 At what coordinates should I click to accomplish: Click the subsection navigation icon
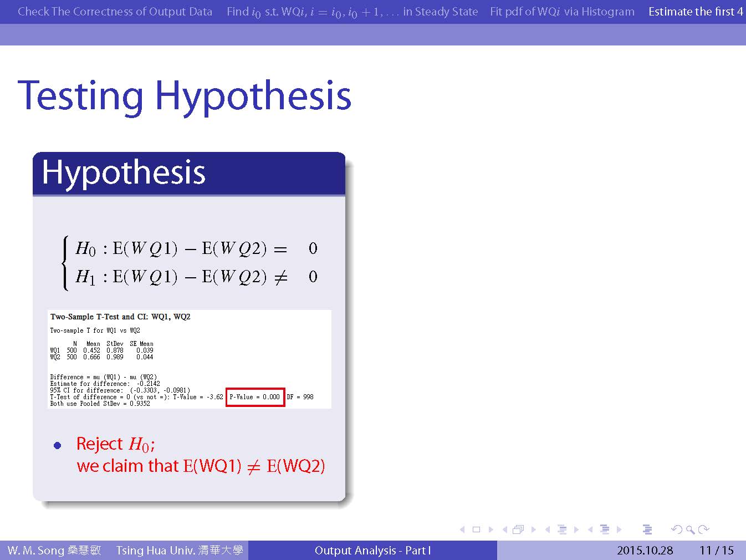click(x=561, y=530)
